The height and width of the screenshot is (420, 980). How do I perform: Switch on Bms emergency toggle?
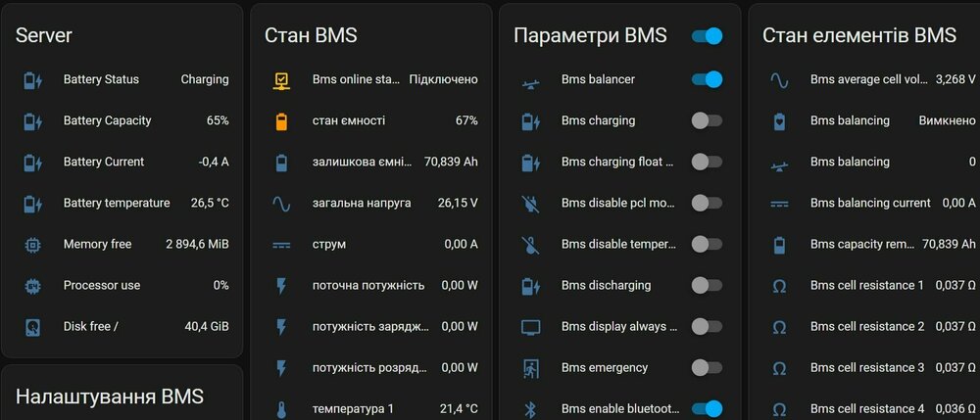coord(707,367)
